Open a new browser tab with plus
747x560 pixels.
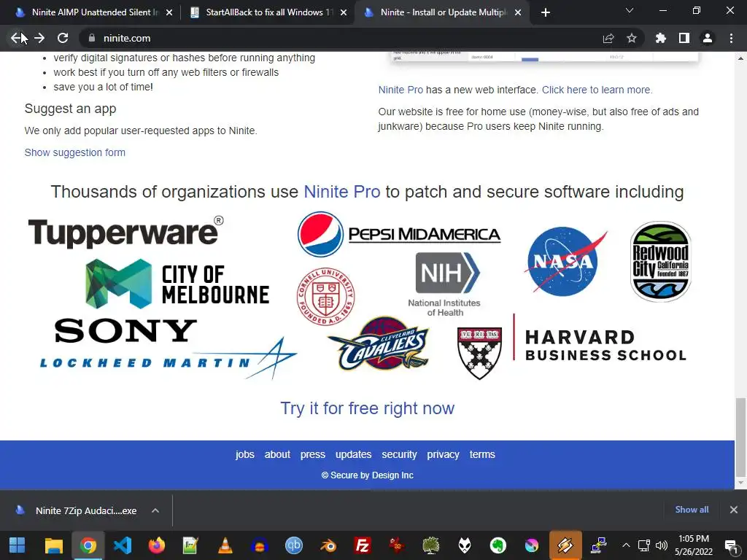point(546,12)
